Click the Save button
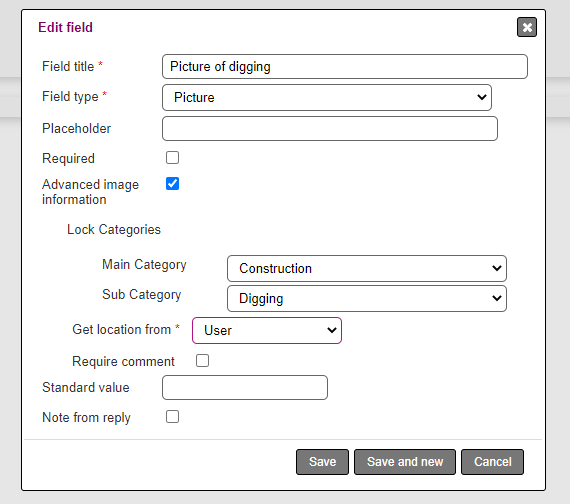Viewport: 570px width, 504px height. pos(322,462)
